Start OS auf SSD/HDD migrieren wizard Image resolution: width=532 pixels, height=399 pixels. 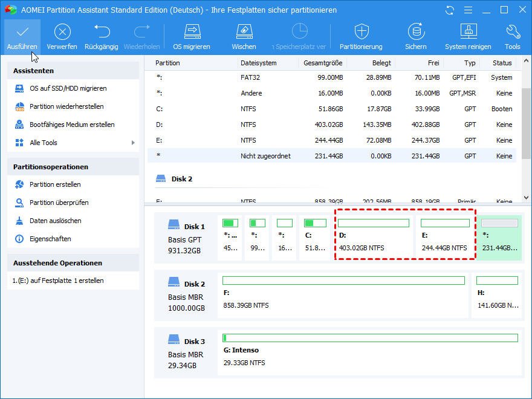[x=68, y=88]
